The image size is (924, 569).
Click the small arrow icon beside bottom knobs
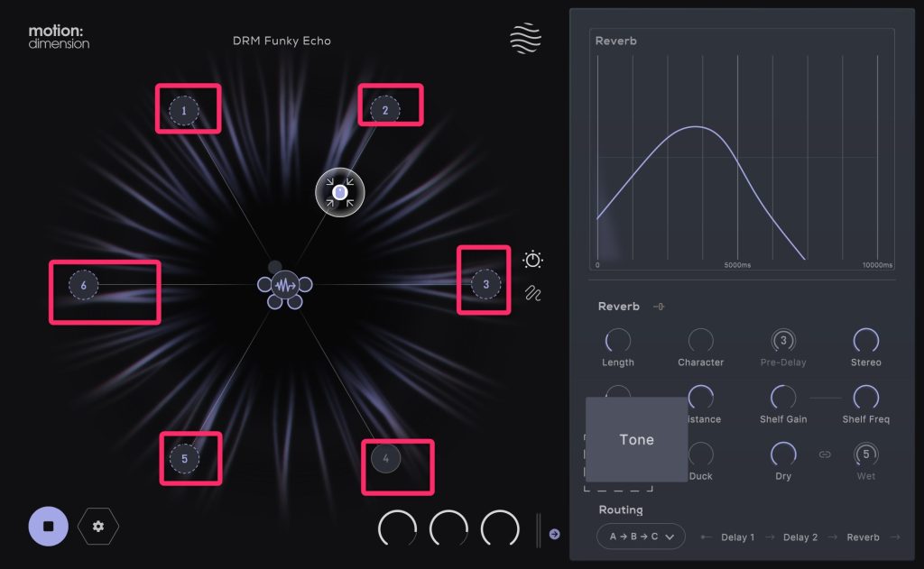point(554,534)
